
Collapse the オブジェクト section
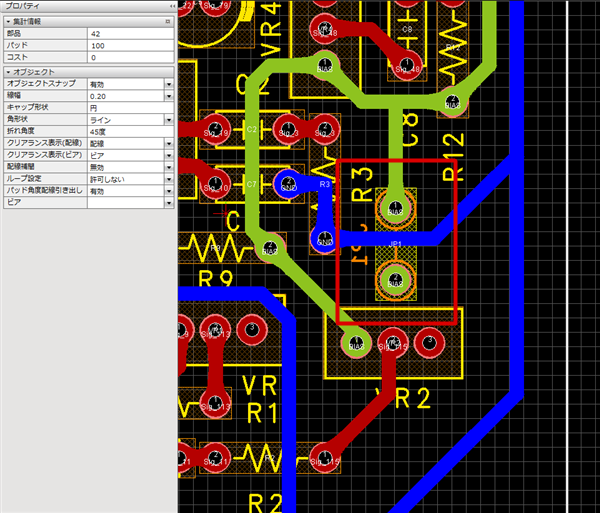[x=6, y=72]
